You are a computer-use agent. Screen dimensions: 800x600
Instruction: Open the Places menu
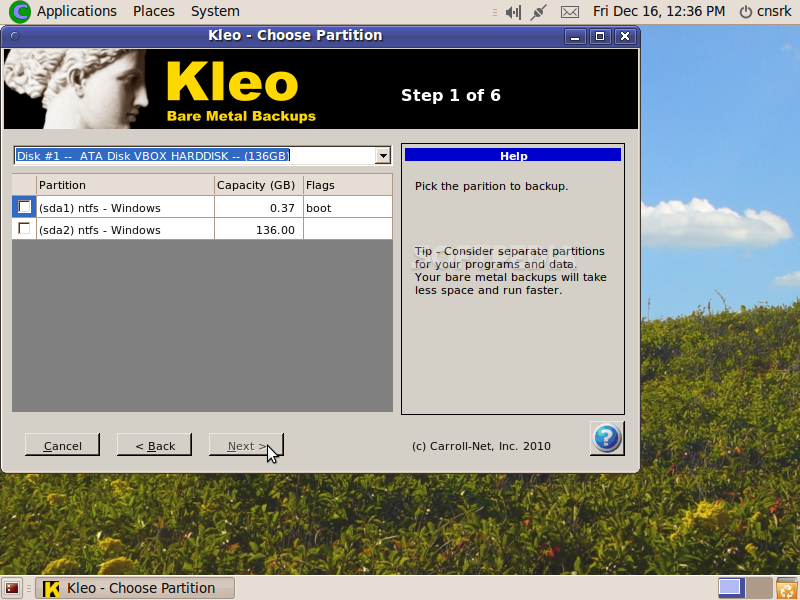154,11
